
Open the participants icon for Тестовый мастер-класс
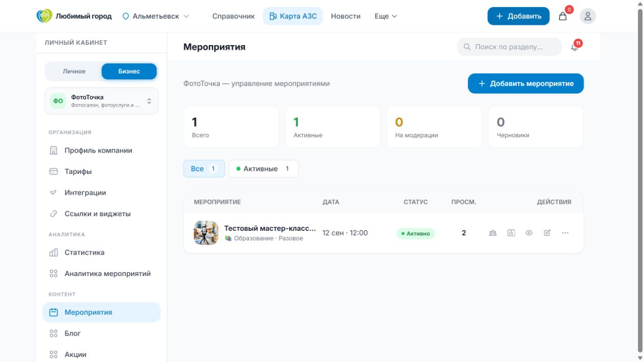[x=493, y=233]
